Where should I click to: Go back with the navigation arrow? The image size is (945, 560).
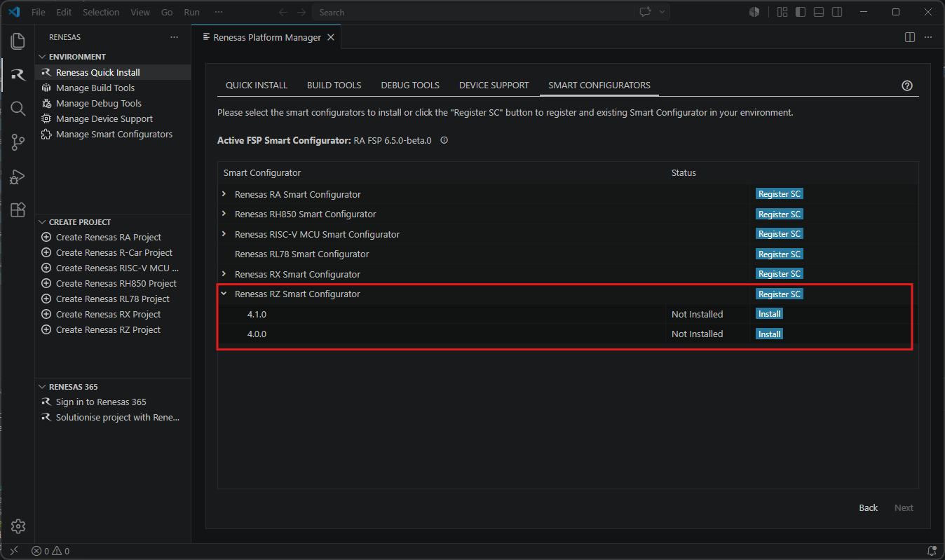pos(283,12)
